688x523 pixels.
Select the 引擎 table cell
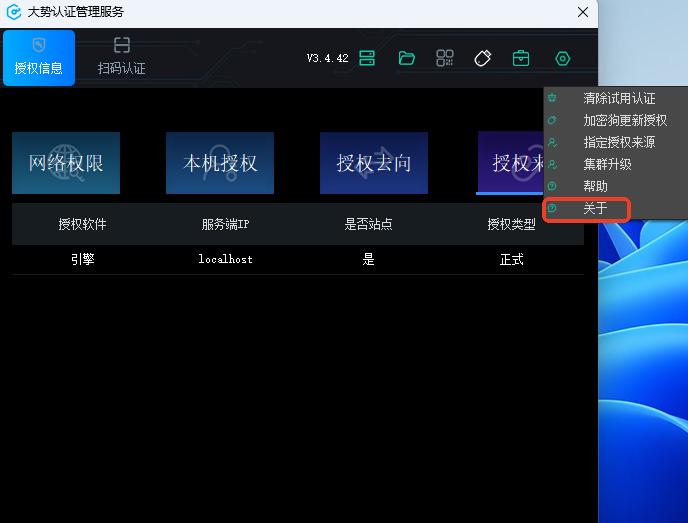point(82,259)
